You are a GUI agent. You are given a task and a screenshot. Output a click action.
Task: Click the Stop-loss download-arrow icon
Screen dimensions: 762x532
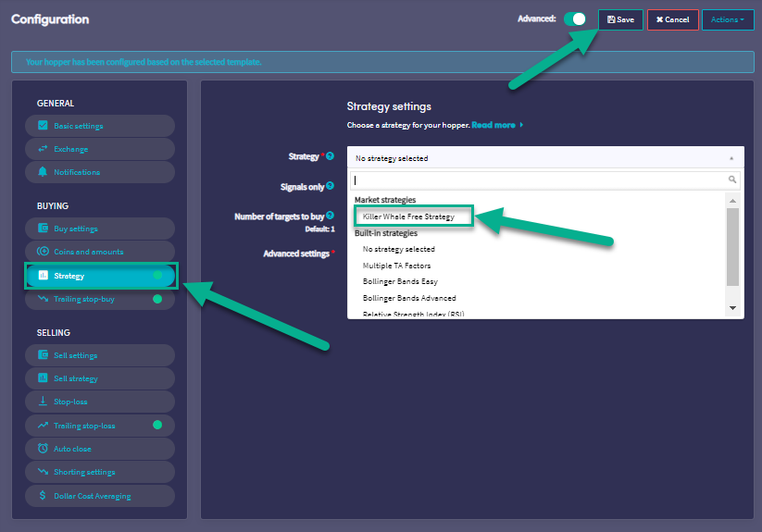pyautogui.click(x=43, y=402)
